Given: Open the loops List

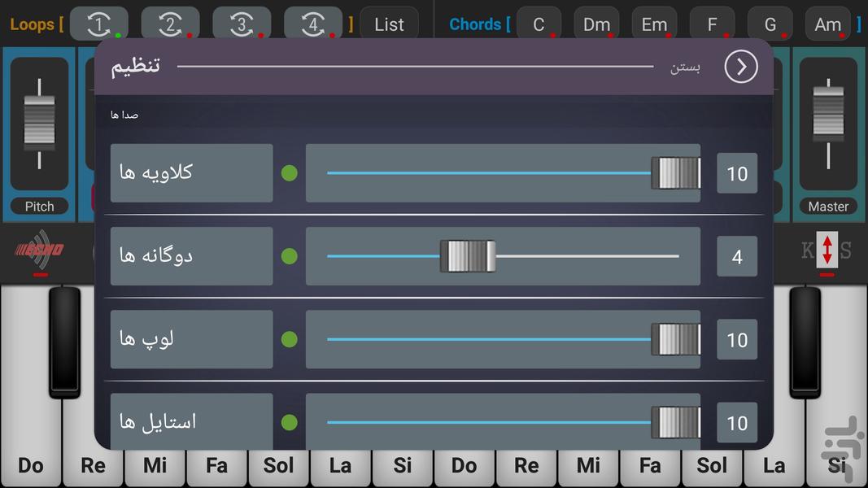Looking at the screenshot, I should (x=389, y=24).
